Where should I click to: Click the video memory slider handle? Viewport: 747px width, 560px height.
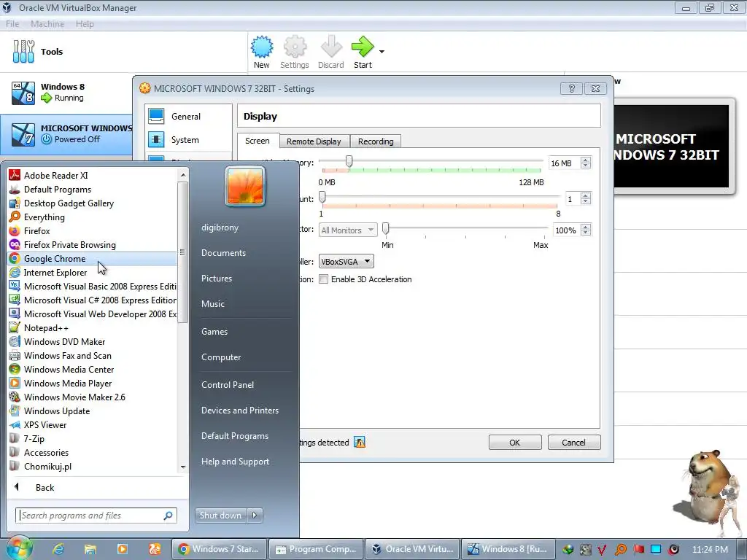(349, 161)
